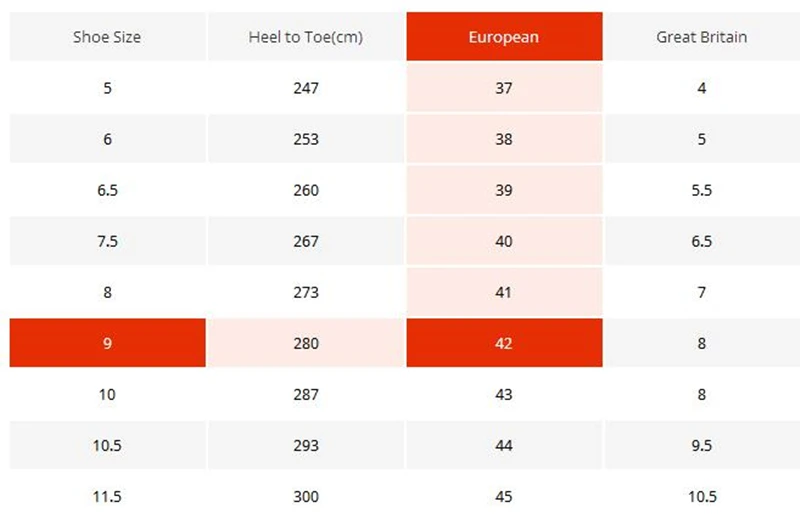Choose heel to toe value 300
The height and width of the screenshot is (524, 800).
coord(306,496)
